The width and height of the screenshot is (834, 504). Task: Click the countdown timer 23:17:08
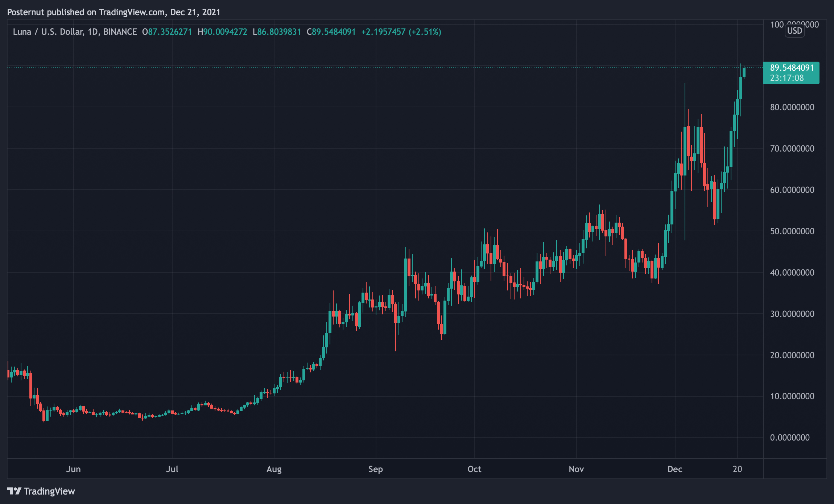pos(787,78)
